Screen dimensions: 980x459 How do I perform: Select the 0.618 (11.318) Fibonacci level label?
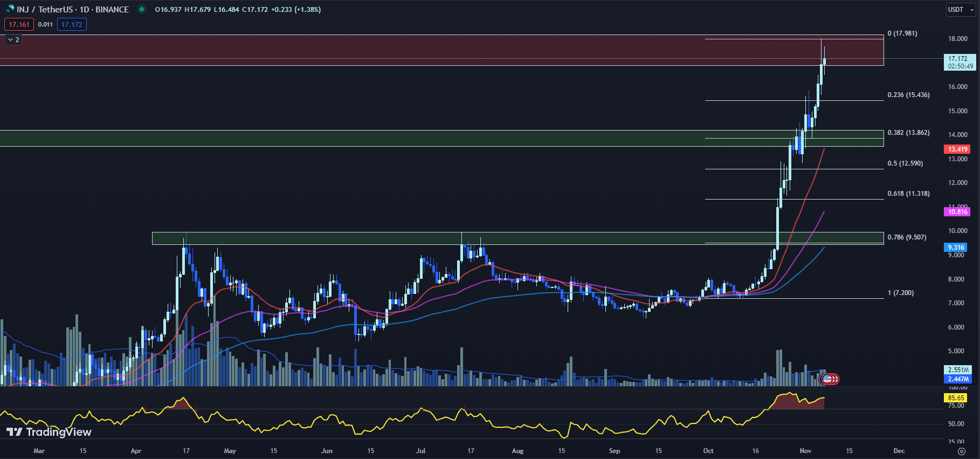coord(908,194)
